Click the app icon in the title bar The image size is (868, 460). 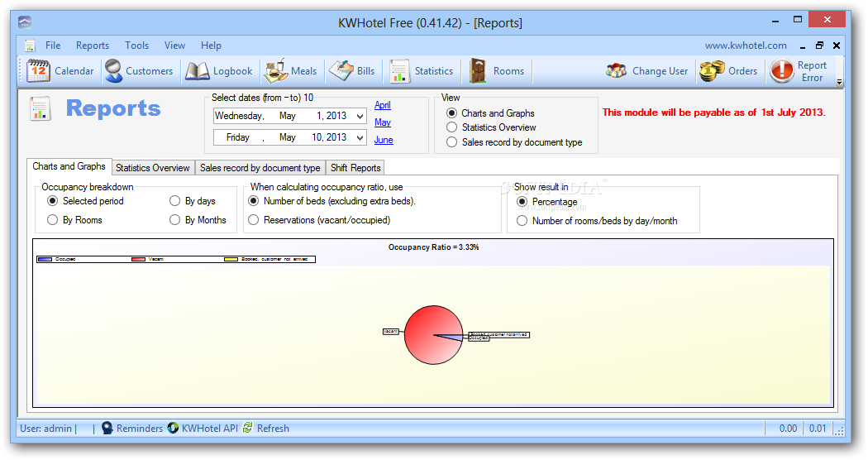[x=24, y=22]
